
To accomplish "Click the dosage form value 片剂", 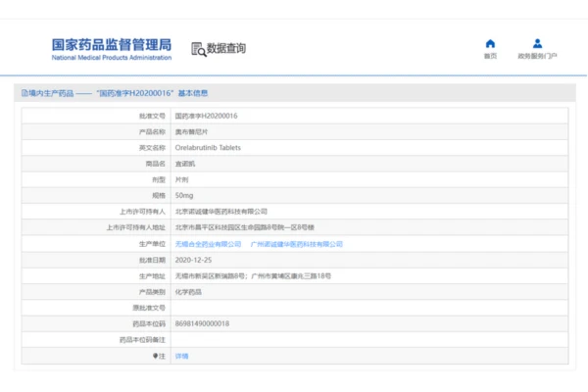I will [182, 179].
